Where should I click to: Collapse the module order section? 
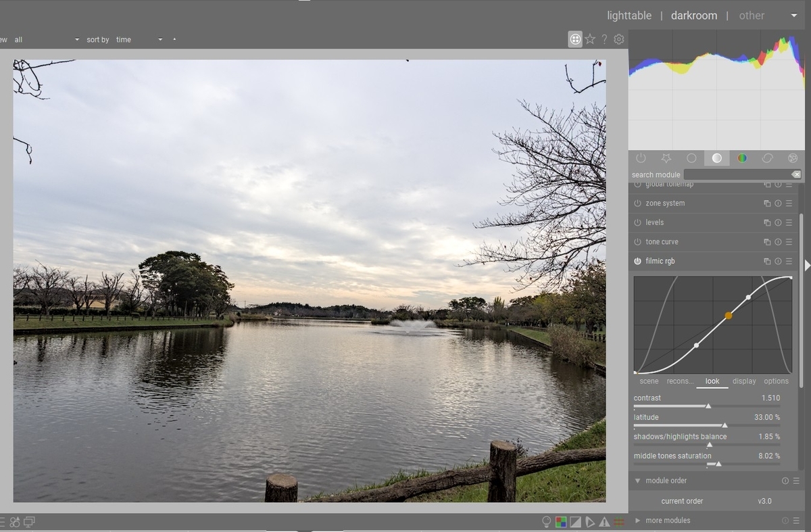click(x=637, y=481)
